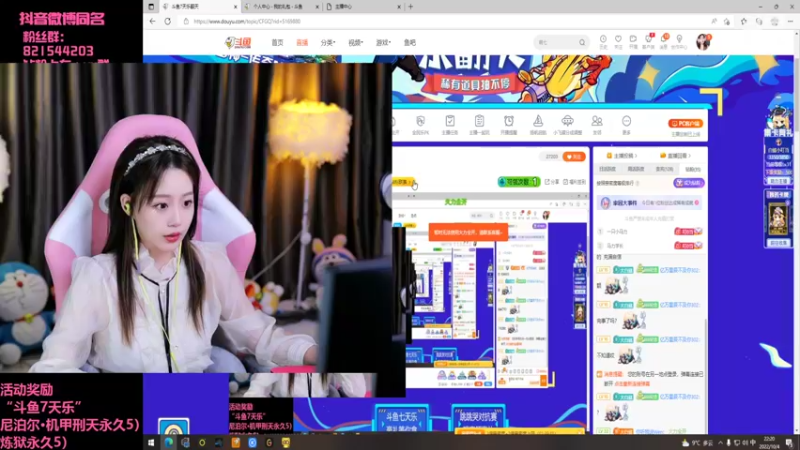Click the 分享 share link
The width and height of the screenshot is (800, 450).
pos(552,182)
